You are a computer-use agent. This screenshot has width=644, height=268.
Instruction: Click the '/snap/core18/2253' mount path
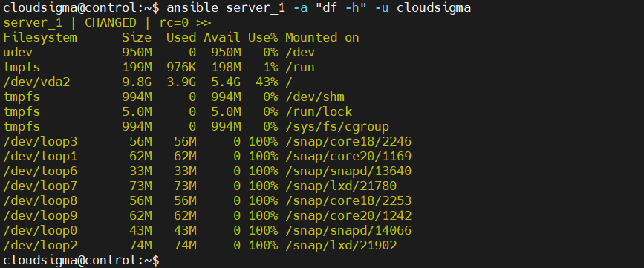348,201
